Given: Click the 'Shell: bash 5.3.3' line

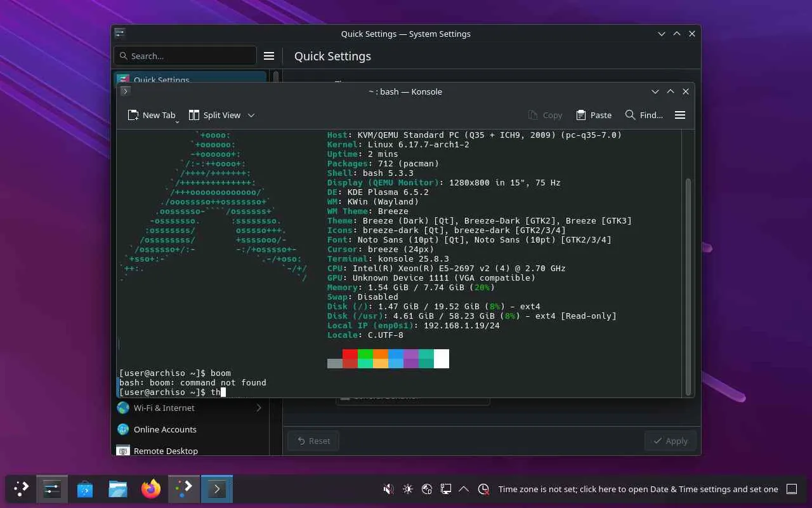Looking at the screenshot, I should (x=370, y=173).
